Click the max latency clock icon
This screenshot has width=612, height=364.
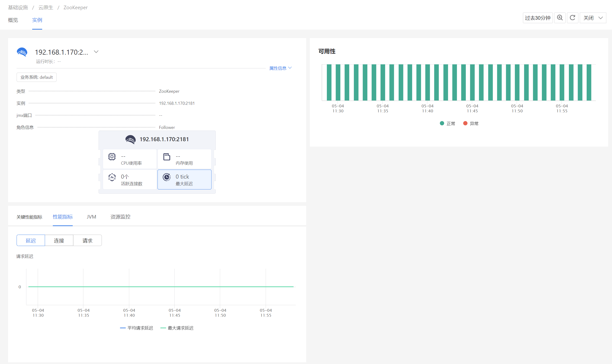(x=167, y=177)
